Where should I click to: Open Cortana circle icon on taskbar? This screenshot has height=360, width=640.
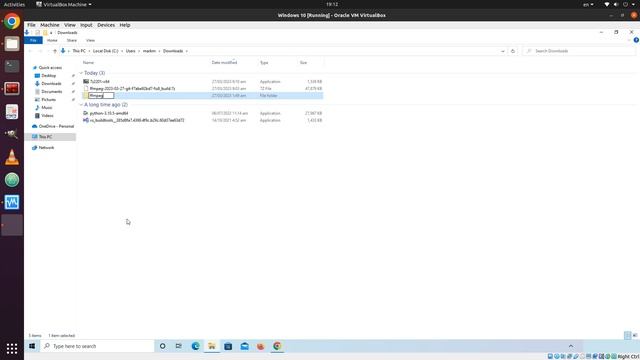(162, 346)
